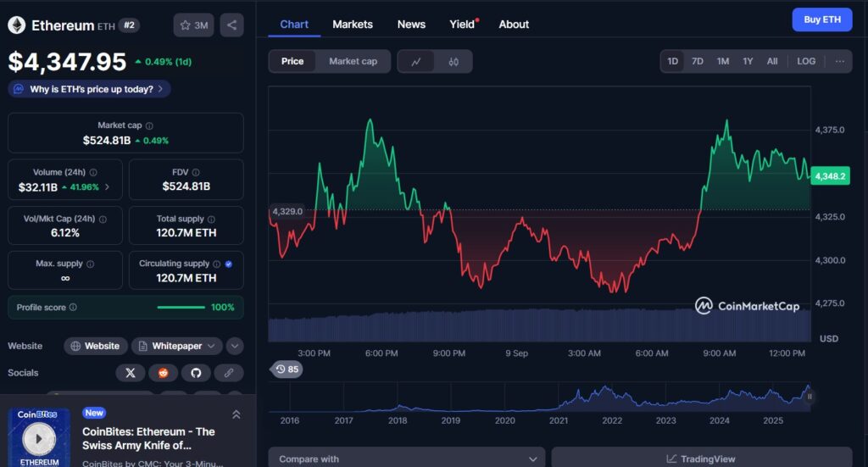Collapse the CoinBites panel chevrons
868x467 pixels.
click(236, 414)
